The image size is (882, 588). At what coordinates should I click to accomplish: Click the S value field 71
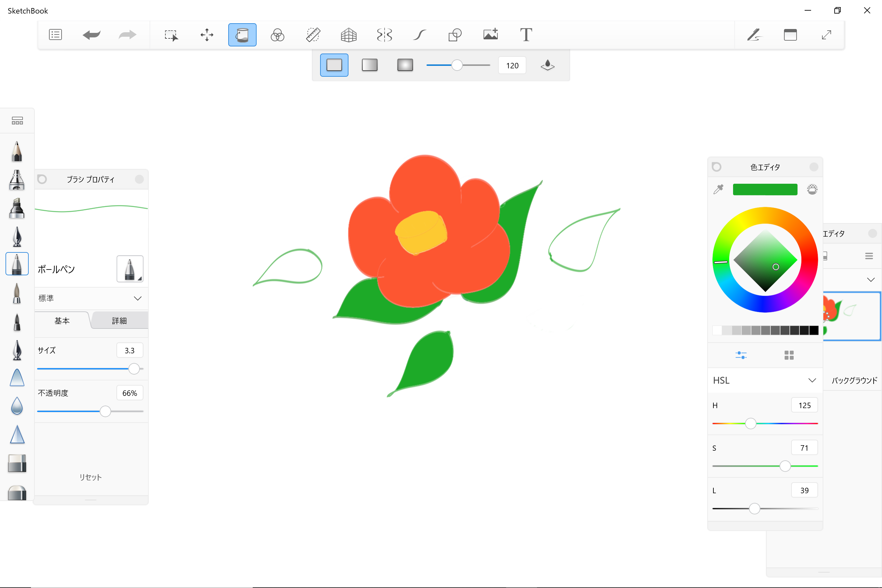804,448
